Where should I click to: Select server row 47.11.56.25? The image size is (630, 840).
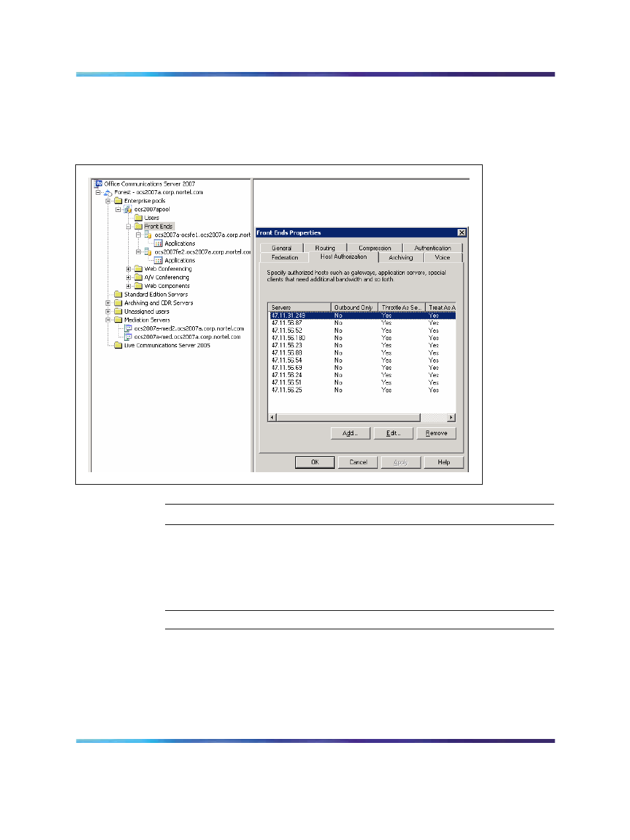[x=362, y=390]
